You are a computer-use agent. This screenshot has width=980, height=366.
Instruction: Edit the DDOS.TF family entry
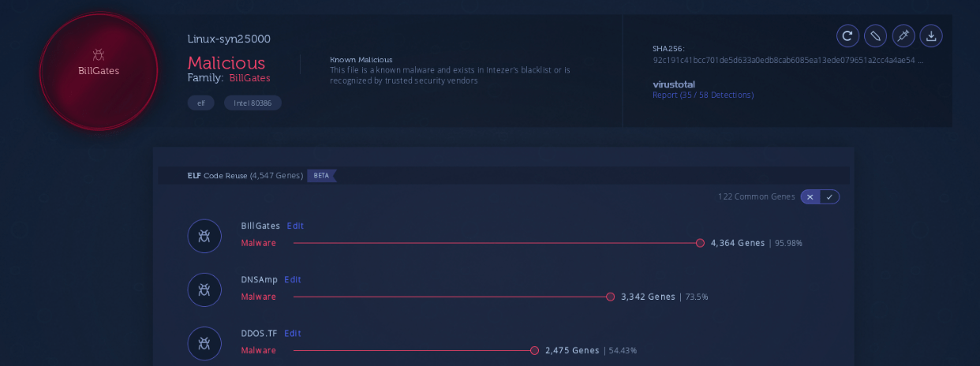[x=293, y=334]
